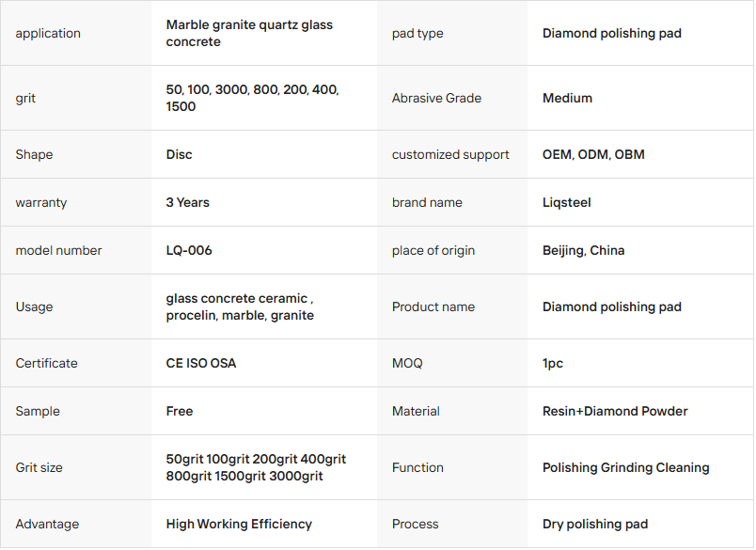Select the 'Marble granite quartz glass concrete' value
The height and width of the screenshot is (550, 756).
click(x=249, y=34)
